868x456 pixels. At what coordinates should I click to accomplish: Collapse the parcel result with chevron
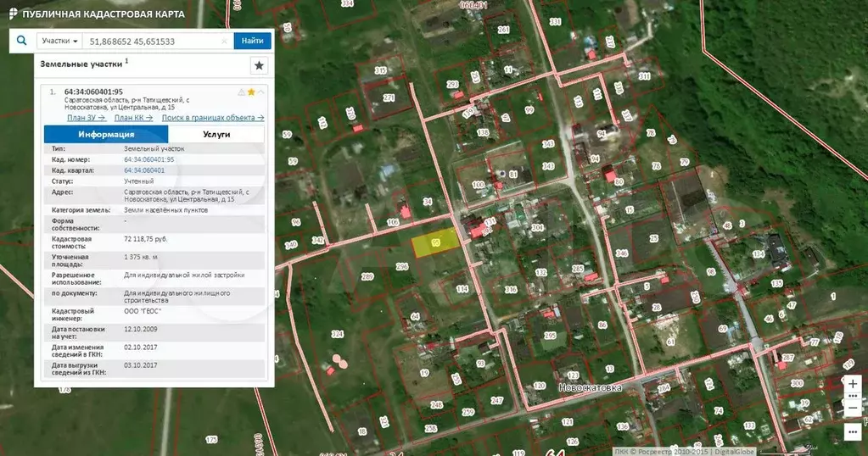click(x=261, y=92)
